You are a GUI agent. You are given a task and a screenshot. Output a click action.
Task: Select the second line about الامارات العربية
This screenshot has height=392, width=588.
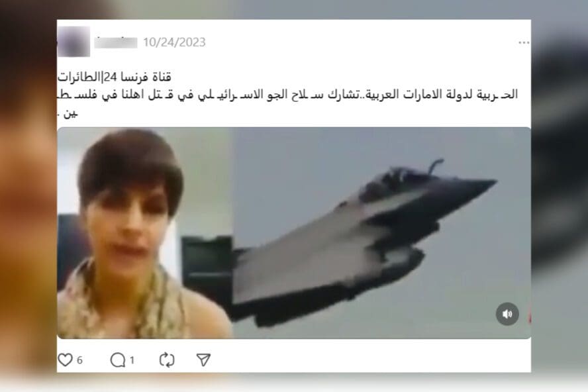tap(287, 95)
